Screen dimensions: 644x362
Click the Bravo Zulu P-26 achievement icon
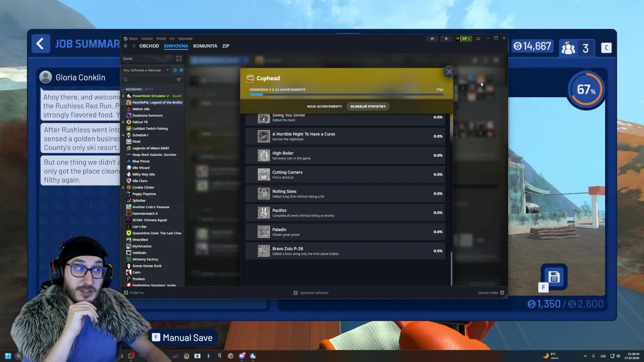pos(264,251)
